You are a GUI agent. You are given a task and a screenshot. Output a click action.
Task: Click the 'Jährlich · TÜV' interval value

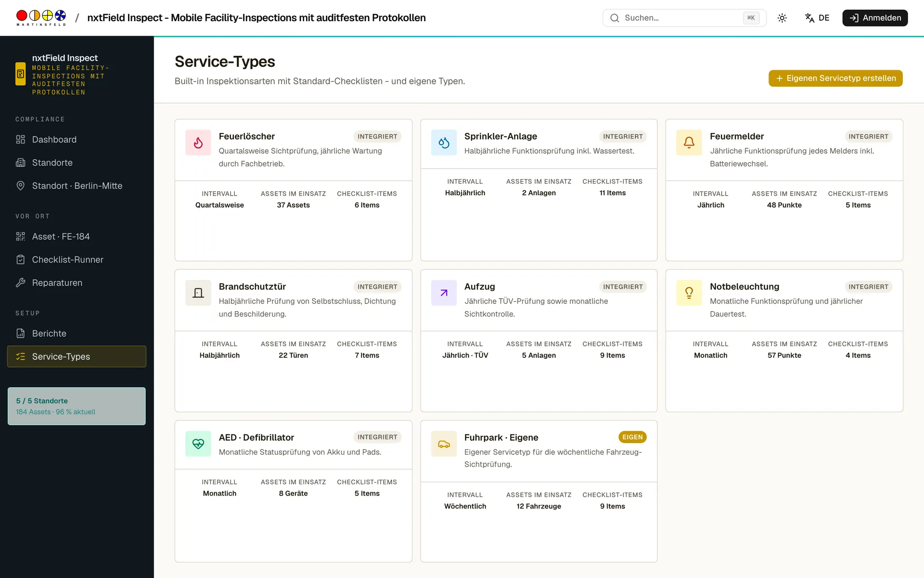[x=465, y=355]
